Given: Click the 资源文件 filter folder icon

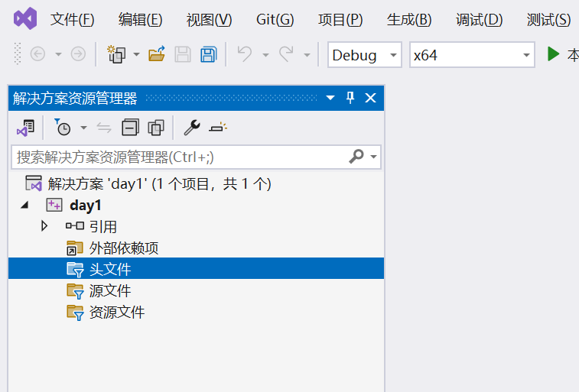Looking at the screenshot, I should (x=75, y=313).
